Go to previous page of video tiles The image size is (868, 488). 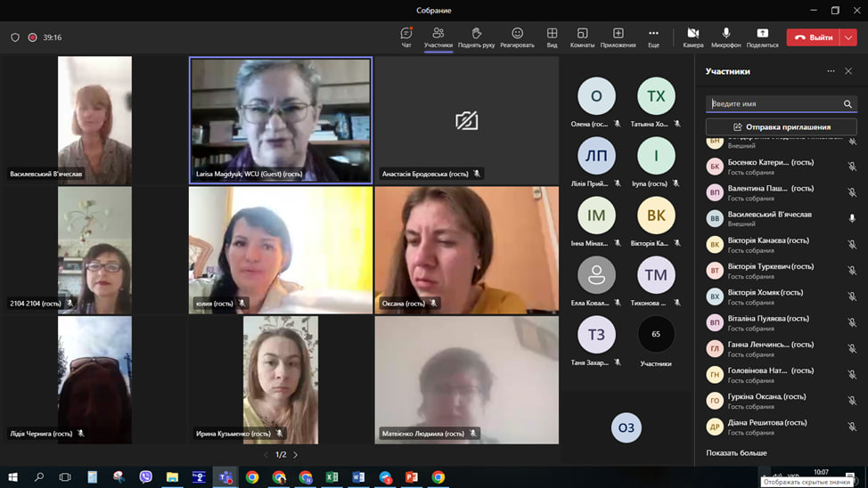coord(266,455)
